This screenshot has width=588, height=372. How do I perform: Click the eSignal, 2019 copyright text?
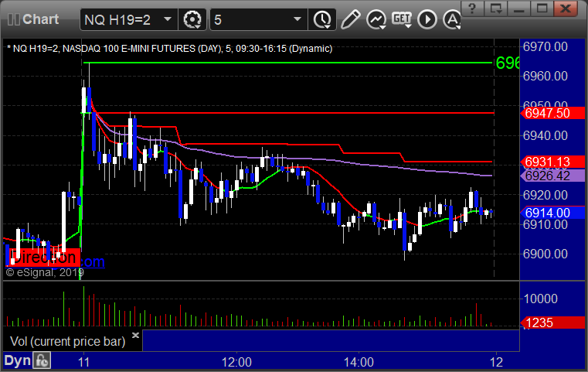coord(45,272)
